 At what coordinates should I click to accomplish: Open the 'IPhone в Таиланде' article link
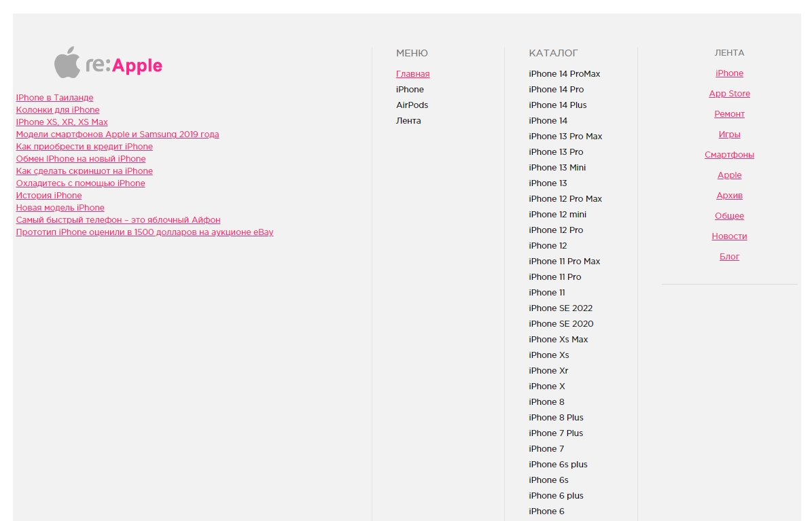(54, 97)
